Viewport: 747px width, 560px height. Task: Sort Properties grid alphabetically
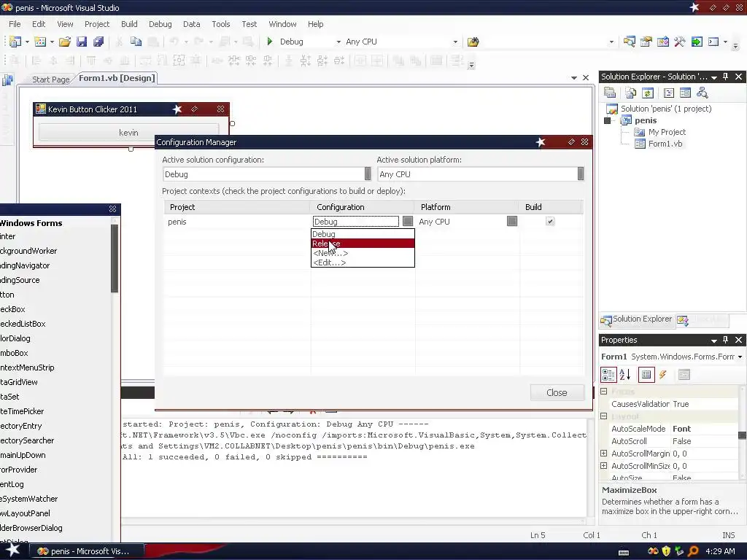point(625,375)
